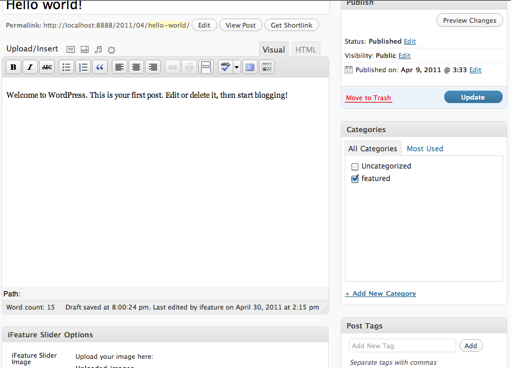Click View Post button
This screenshot has width=511, height=370.
pos(240,25)
